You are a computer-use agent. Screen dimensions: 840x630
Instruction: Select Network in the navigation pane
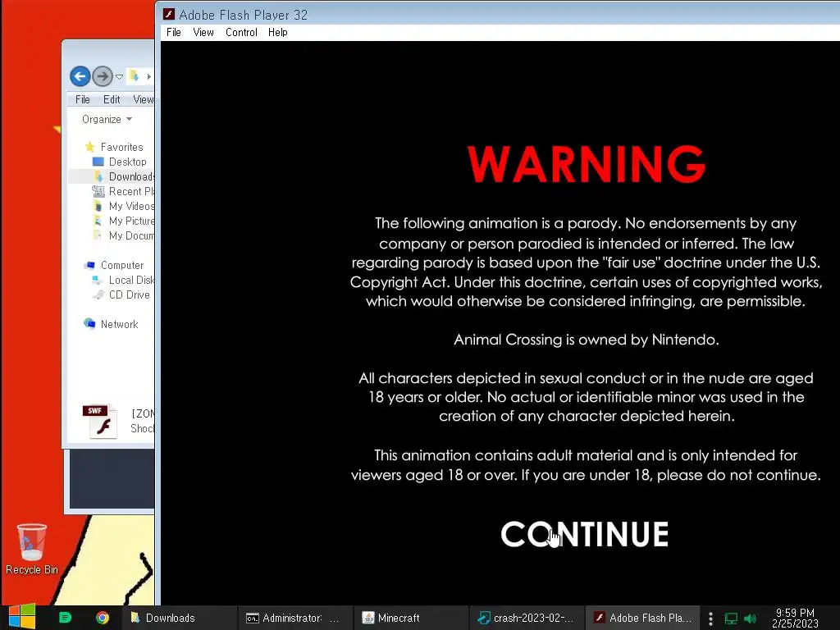tap(119, 324)
